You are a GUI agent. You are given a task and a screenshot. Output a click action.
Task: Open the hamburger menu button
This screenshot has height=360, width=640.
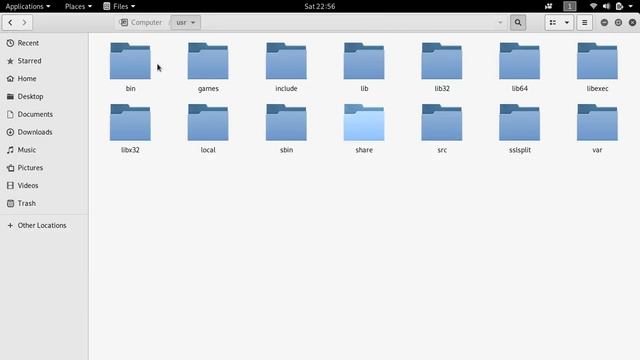click(584, 22)
